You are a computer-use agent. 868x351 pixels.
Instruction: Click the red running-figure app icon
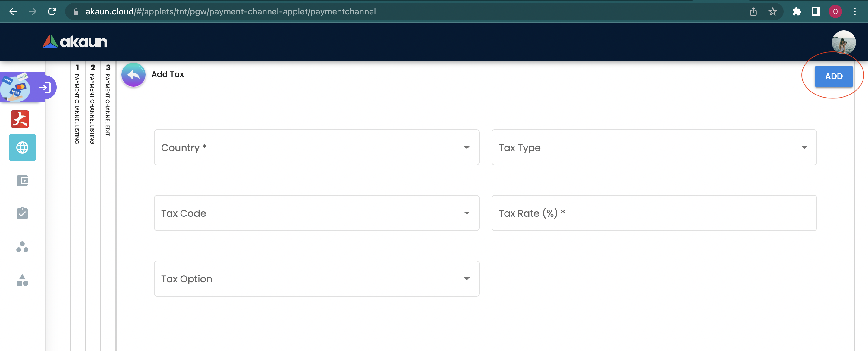20,119
